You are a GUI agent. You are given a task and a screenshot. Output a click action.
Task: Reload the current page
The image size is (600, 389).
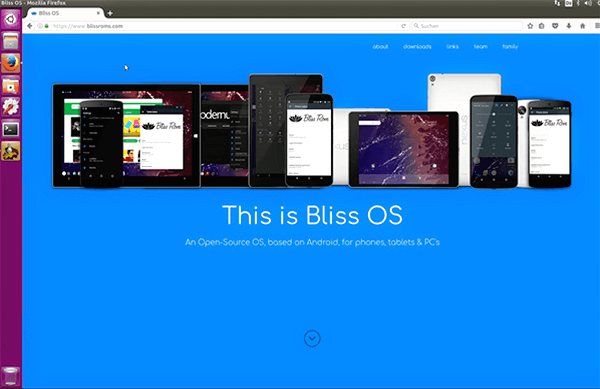coord(403,26)
